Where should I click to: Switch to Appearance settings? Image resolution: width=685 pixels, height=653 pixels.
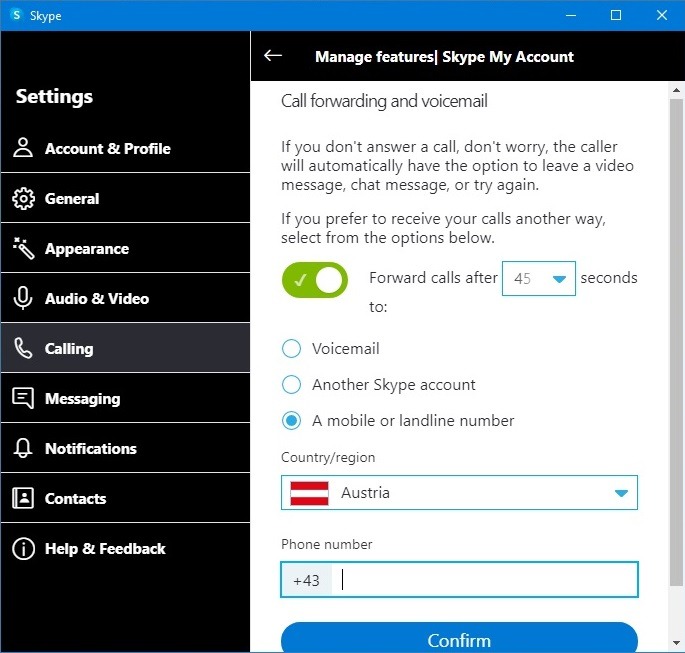pyautogui.click(x=125, y=248)
